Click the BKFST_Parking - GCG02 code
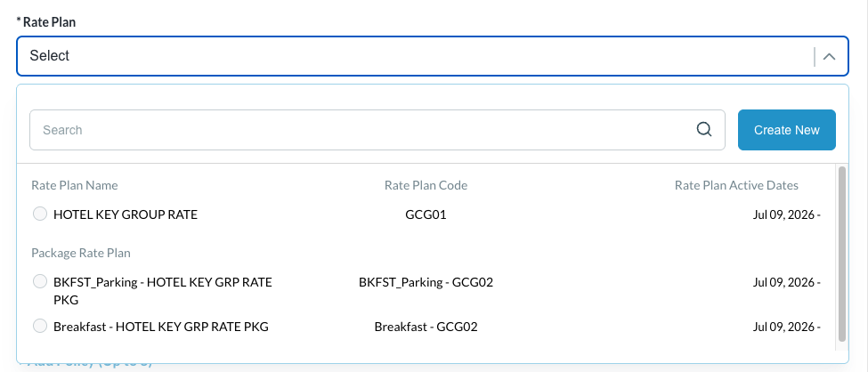 pyautogui.click(x=426, y=282)
